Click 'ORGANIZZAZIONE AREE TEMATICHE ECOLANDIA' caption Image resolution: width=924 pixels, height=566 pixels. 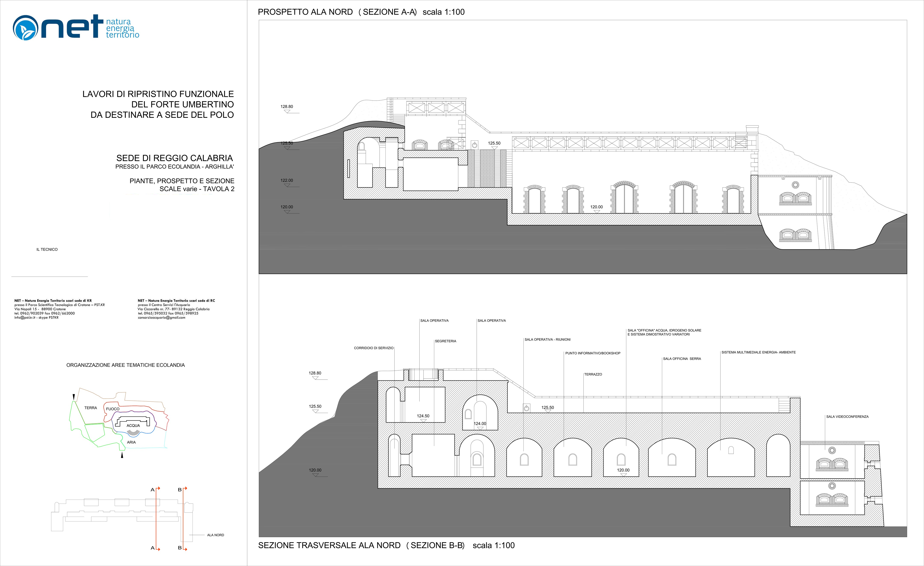tap(126, 365)
